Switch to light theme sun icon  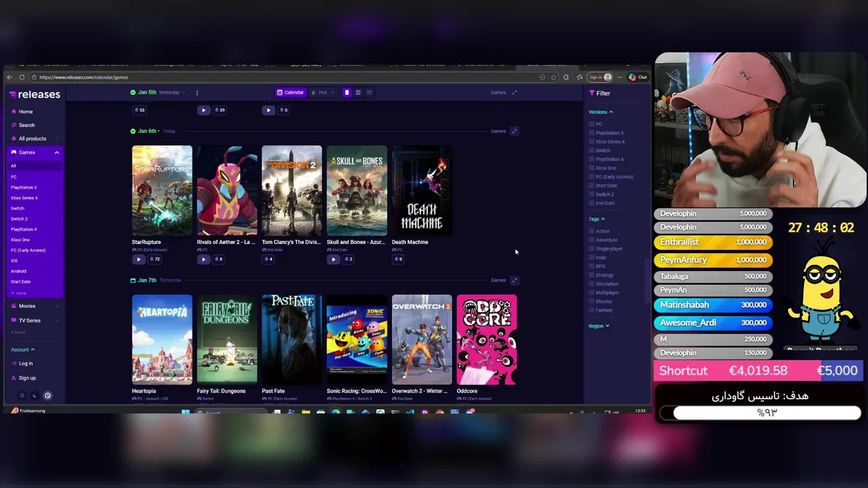click(x=22, y=396)
